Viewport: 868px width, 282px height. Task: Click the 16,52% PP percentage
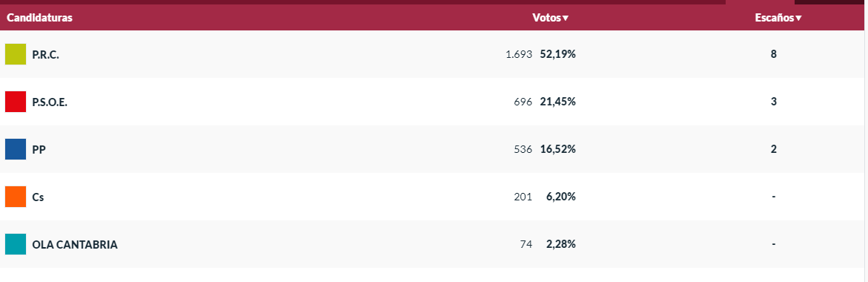point(558,150)
